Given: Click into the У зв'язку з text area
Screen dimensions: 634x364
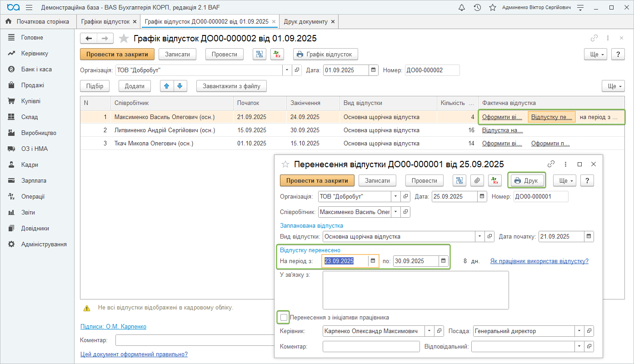Looking at the screenshot, I should pos(415,290).
